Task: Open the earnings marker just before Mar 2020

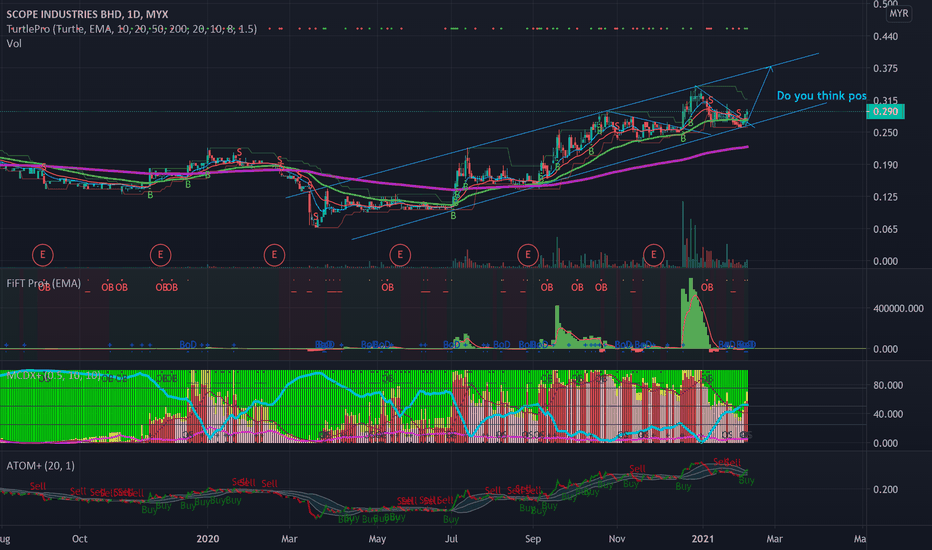Action: 274,255
